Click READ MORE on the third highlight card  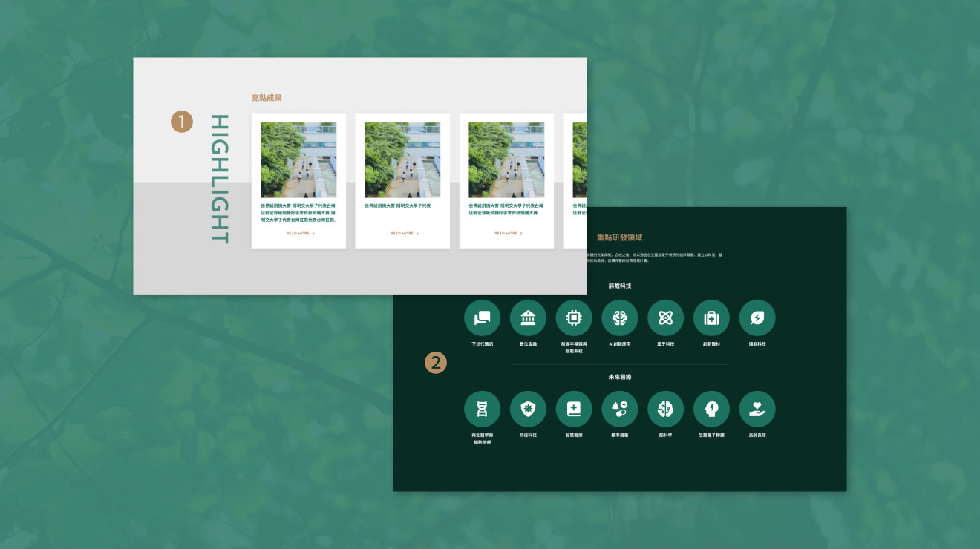(509, 233)
